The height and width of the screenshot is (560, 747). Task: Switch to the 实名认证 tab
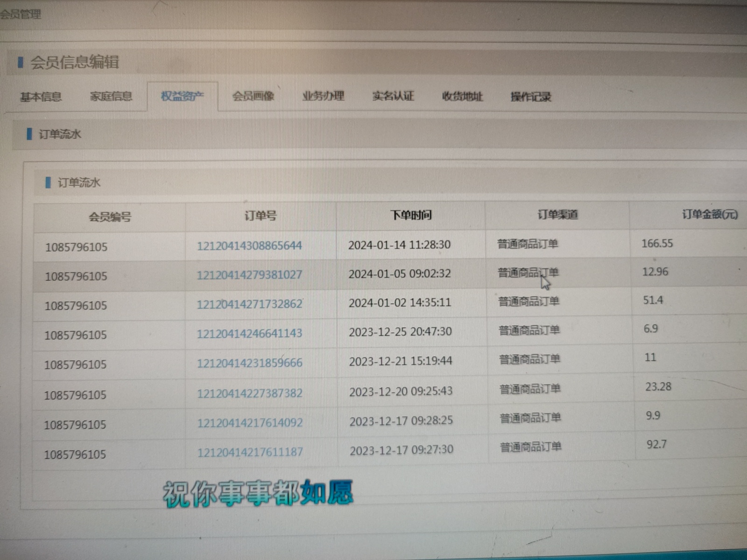click(x=393, y=96)
